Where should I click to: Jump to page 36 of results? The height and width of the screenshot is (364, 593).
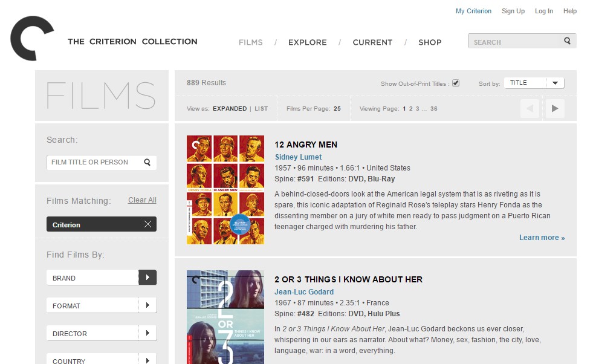point(433,109)
